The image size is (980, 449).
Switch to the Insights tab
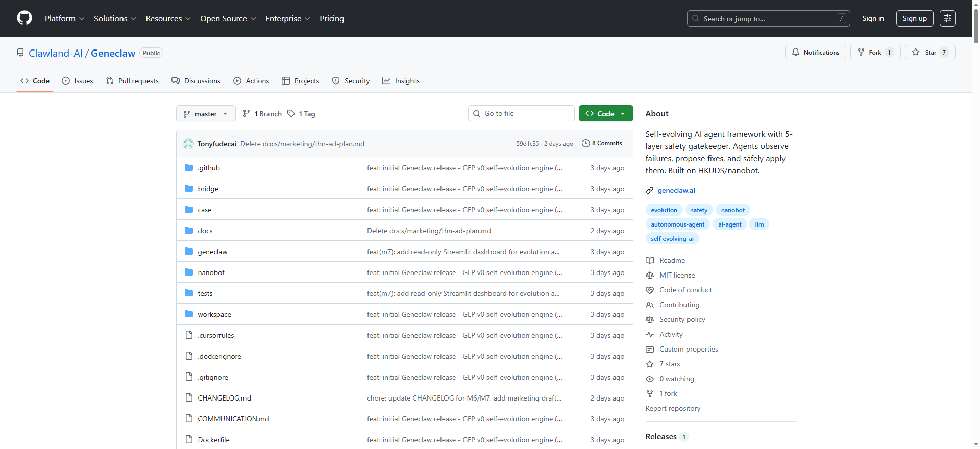point(401,81)
